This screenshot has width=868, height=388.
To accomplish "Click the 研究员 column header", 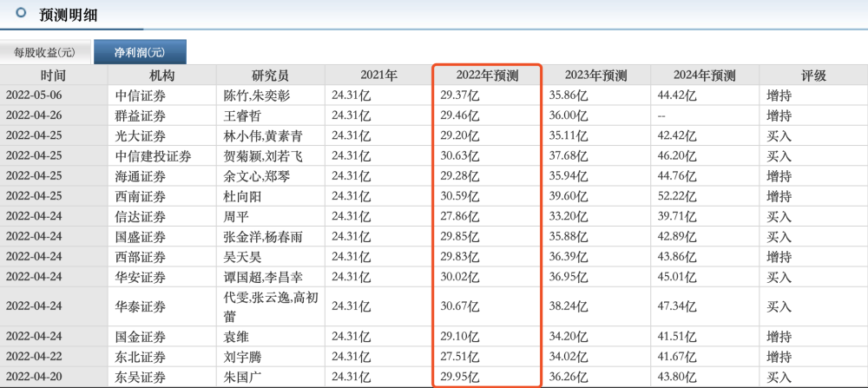I will coord(270,76).
